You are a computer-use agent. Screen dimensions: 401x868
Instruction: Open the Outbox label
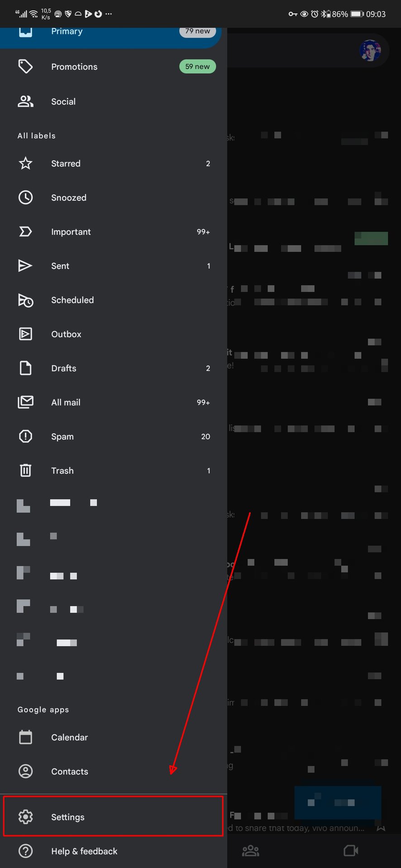pyautogui.click(x=113, y=334)
